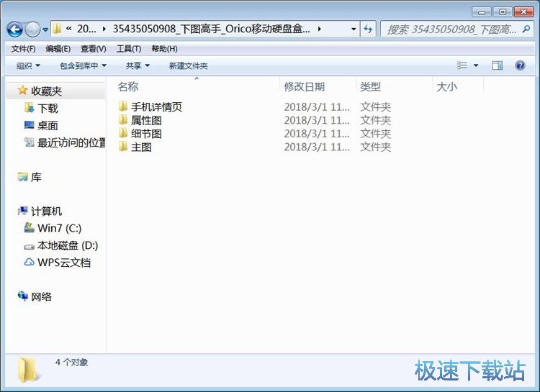Select the 细节图 folder icon
The height and width of the screenshot is (392, 540).
(x=123, y=133)
